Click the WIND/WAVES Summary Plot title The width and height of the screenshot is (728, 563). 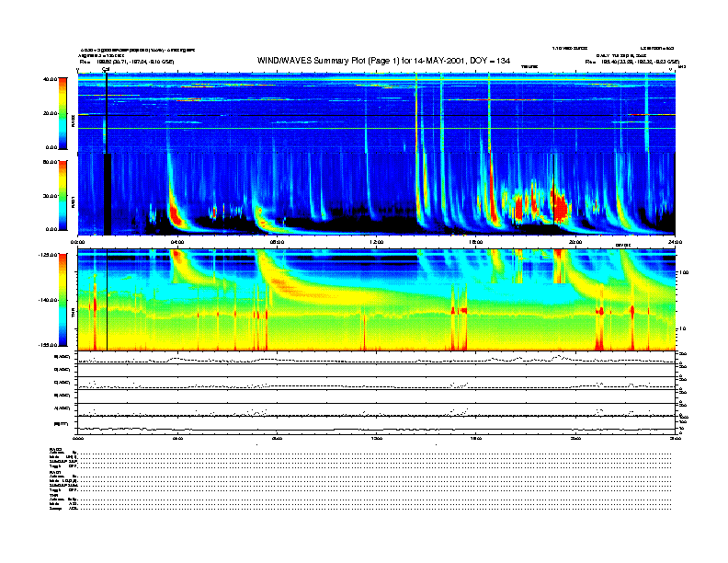tap(384, 61)
